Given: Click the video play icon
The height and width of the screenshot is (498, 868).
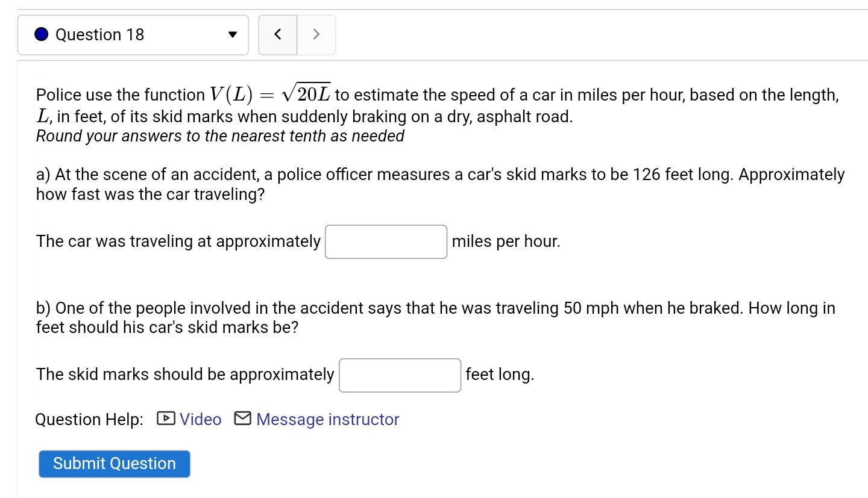Looking at the screenshot, I should tap(166, 419).
